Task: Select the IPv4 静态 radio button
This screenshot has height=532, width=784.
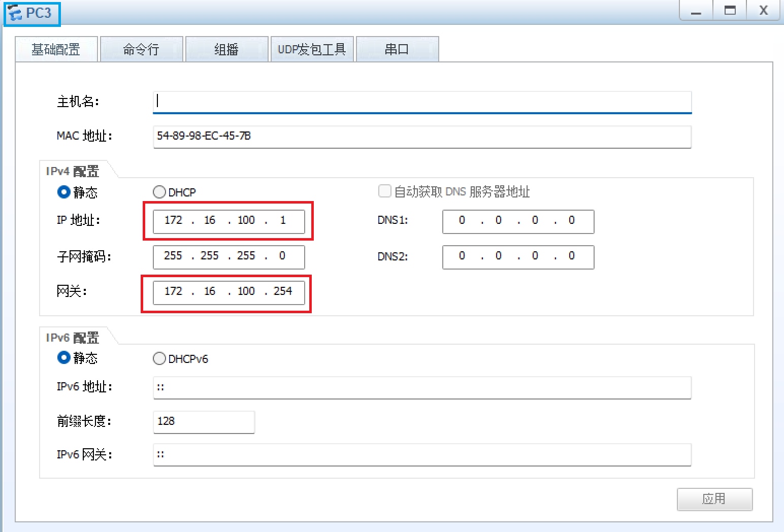Action: point(64,192)
